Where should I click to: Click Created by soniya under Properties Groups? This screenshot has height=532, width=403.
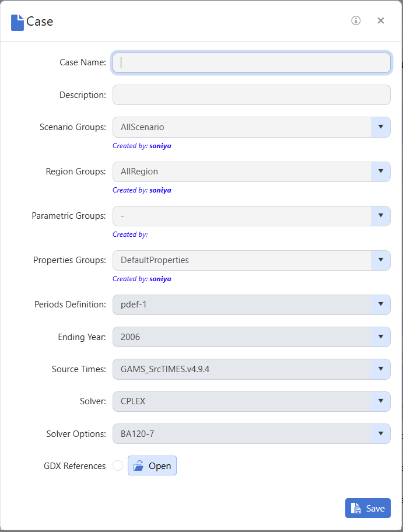[142, 279]
